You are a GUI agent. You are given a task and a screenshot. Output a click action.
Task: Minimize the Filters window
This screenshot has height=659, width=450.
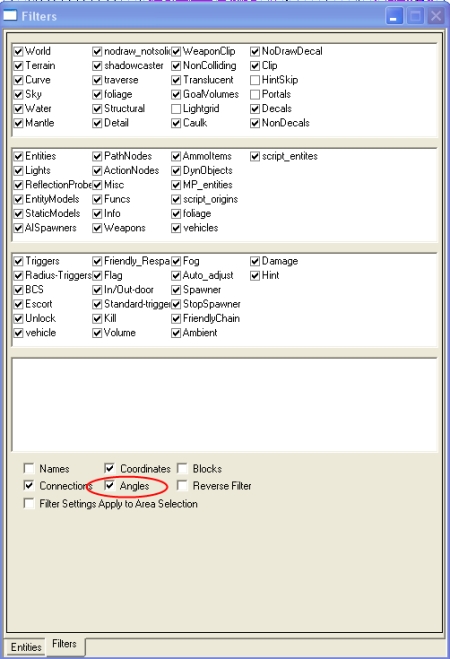394,17
